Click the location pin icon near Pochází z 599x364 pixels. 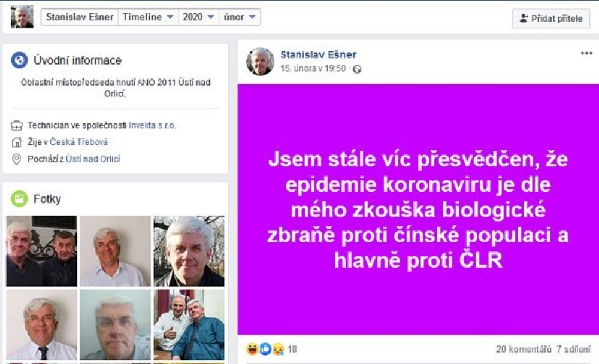click(16, 159)
